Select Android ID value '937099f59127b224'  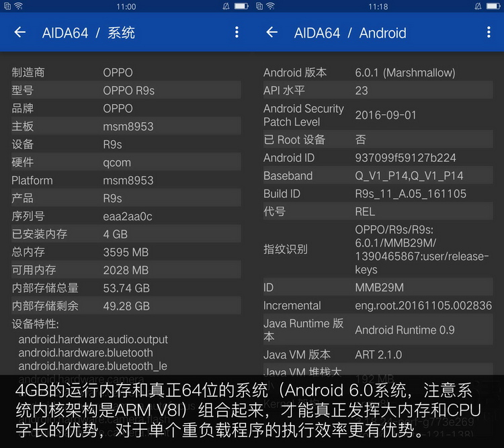[x=405, y=158]
